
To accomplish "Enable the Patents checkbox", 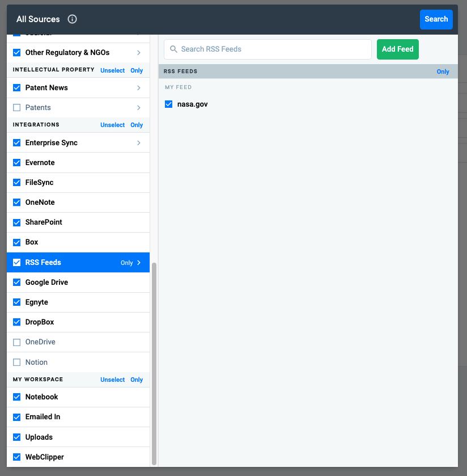I will pos(17,108).
